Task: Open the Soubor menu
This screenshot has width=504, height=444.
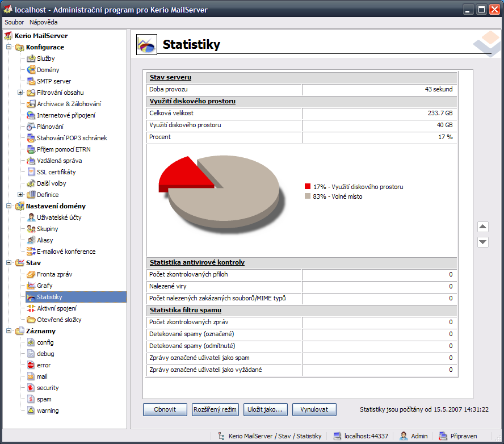Action: [14, 22]
